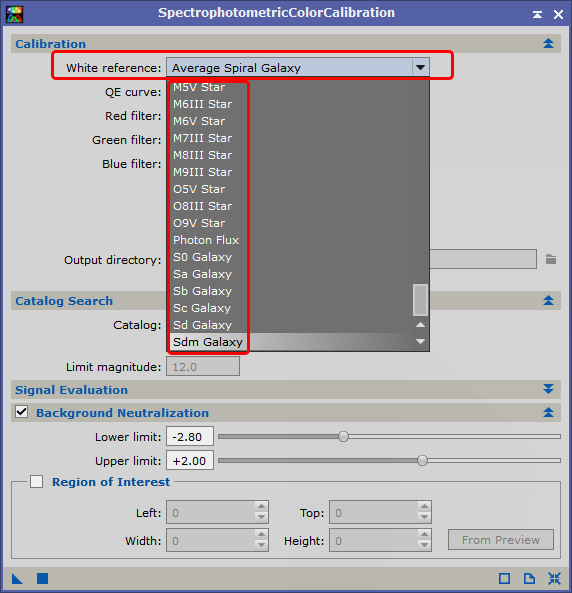Open the output directory folder icon
This screenshot has height=593, width=572.
coord(551,259)
